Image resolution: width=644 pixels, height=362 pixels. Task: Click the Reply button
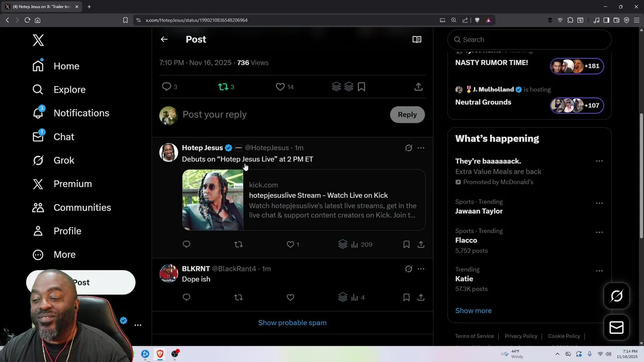tap(407, 115)
